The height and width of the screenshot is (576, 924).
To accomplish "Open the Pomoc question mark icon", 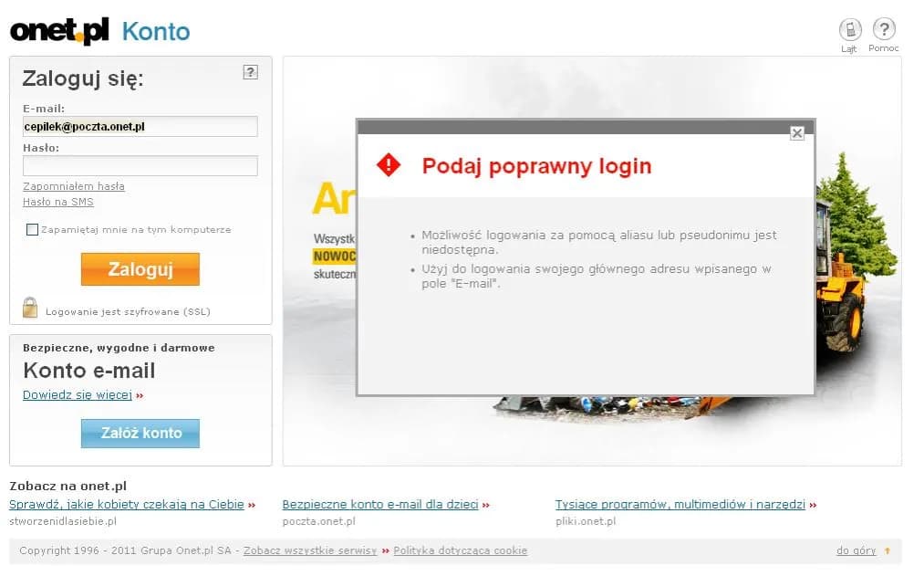I will [881, 30].
